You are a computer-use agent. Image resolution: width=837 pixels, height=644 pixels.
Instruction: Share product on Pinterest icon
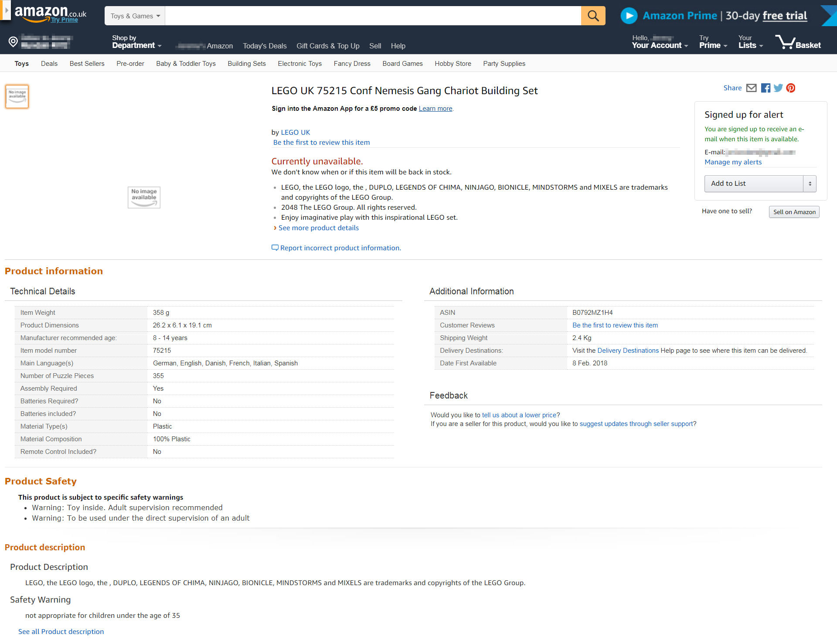pos(791,88)
